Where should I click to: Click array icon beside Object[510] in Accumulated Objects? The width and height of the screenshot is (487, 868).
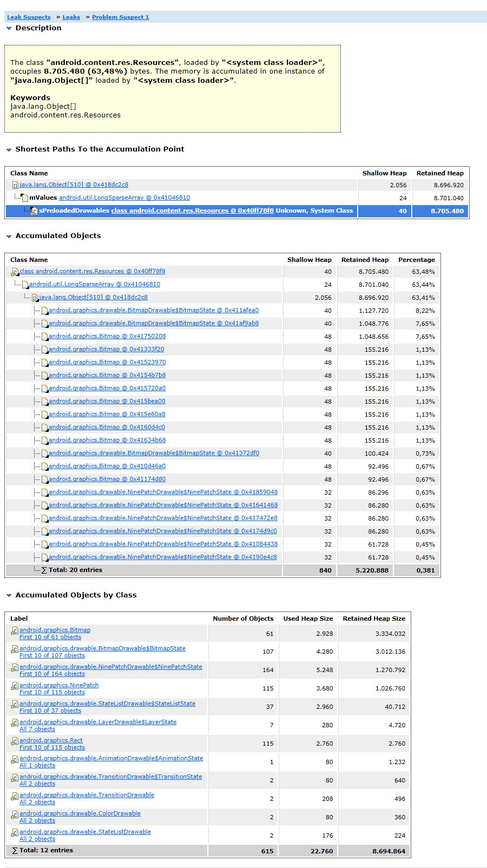[35, 298]
